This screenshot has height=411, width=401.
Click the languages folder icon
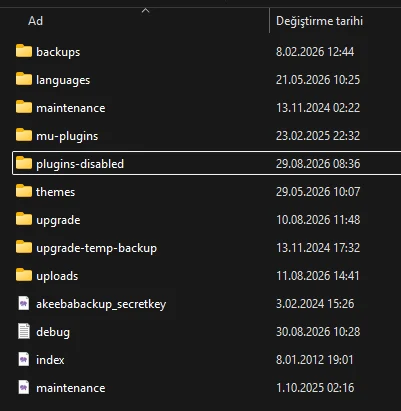click(24, 79)
